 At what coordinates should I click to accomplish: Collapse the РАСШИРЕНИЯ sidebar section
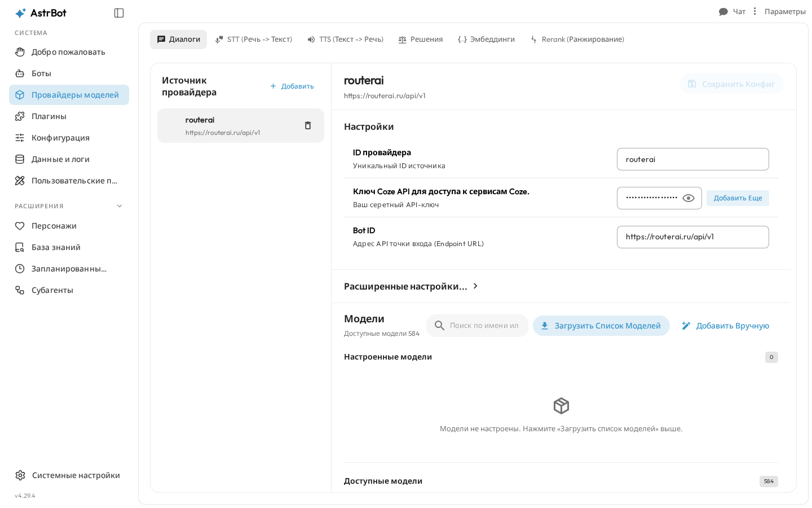click(120, 206)
